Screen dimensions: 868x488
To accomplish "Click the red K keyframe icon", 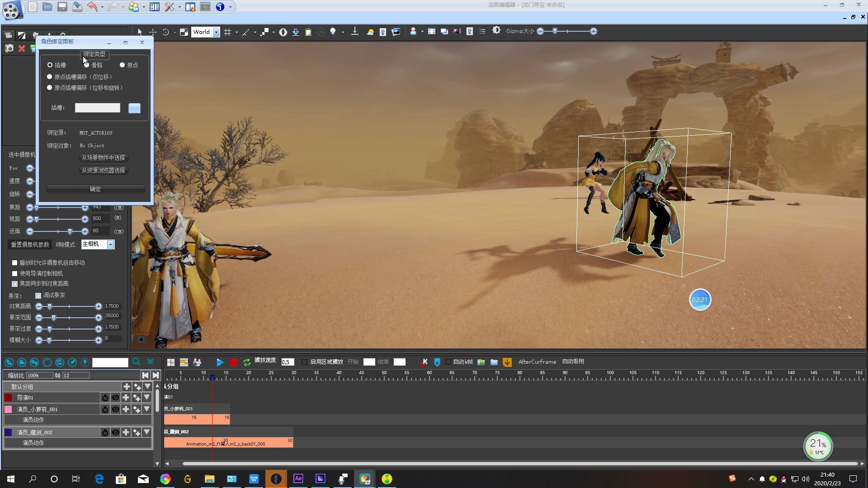I will point(425,362).
